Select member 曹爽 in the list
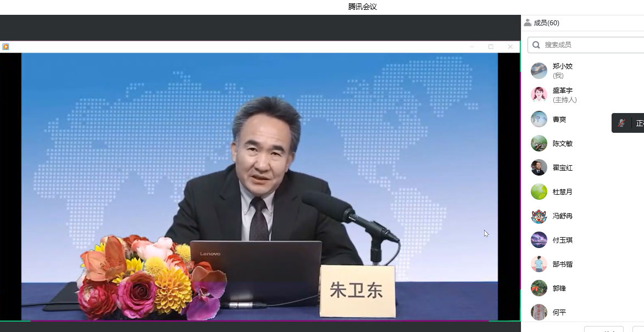 point(559,119)
